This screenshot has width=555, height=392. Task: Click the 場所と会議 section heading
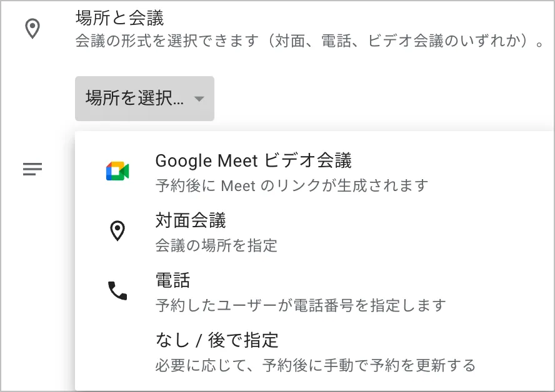(119, 18)
